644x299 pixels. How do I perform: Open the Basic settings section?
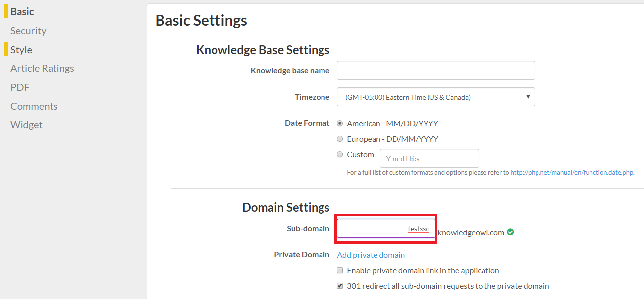coord(22,11)
